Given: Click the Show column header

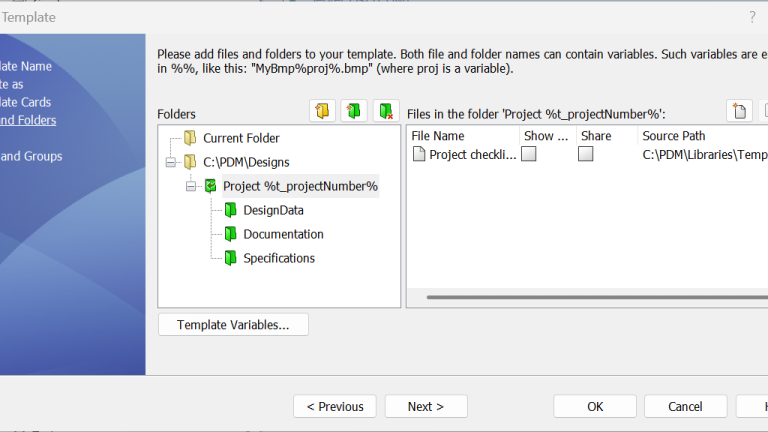Looking at the screenshot, I should pyautogui.click(x=547, y=136).
